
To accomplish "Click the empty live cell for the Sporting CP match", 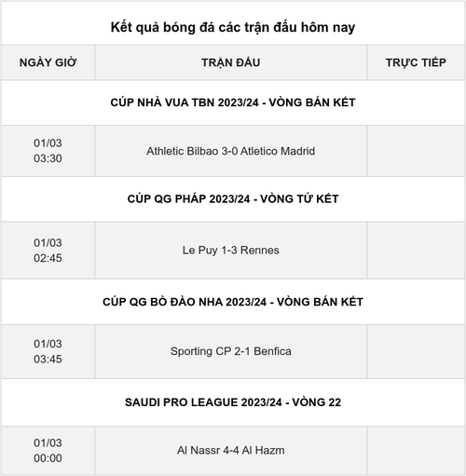I will [416, 351].
